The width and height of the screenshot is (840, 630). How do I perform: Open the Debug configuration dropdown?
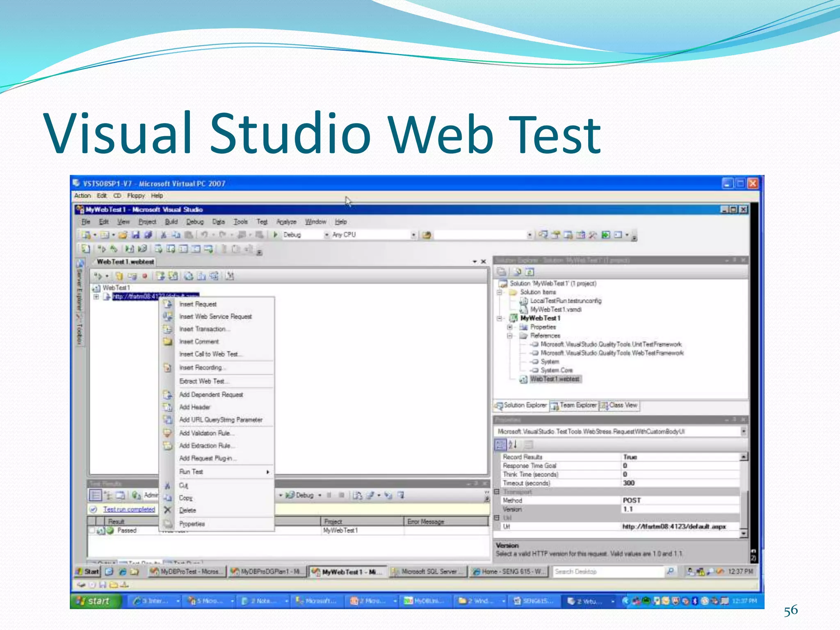coord(326,235)
